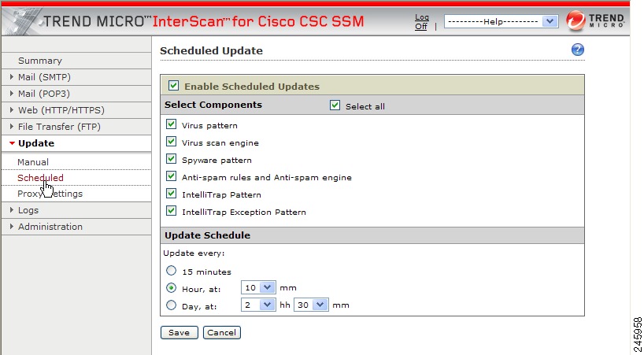Viewport: 644px width, 355px height.
Task: Click the Select Components section header
Action: [x=213, y=105]
